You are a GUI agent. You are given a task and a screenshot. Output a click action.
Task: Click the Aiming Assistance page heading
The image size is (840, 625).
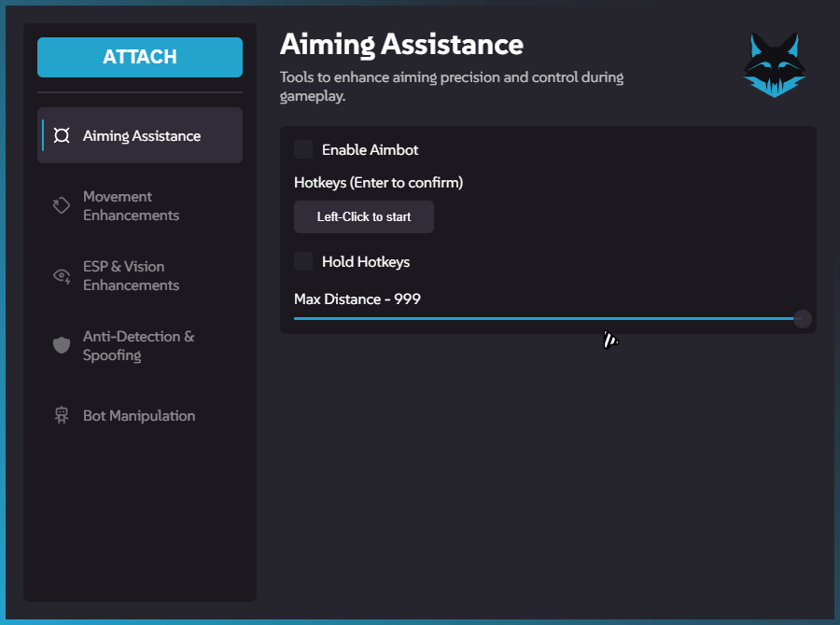[x=401, y=45]
